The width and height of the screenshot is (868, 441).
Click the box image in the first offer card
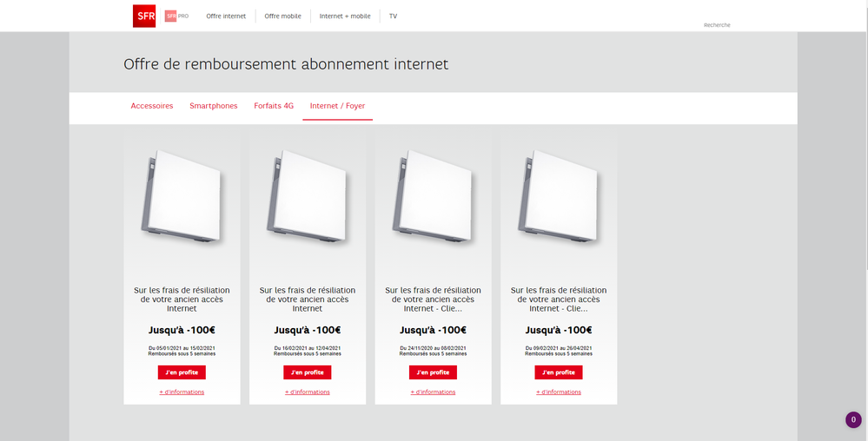(x=182, y=197)
